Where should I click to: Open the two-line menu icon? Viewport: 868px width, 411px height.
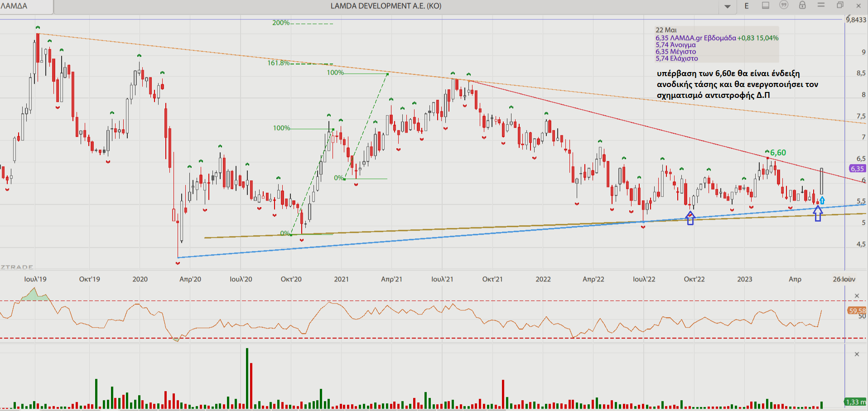click(821, 5)
